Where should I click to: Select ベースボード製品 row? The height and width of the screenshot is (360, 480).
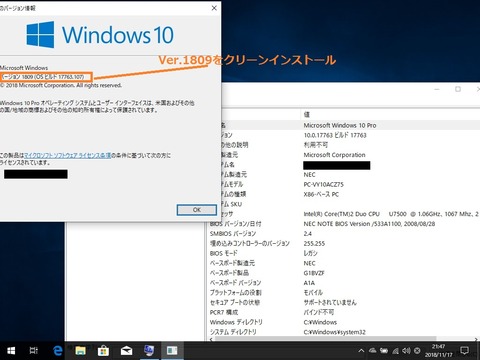point(229,273)
